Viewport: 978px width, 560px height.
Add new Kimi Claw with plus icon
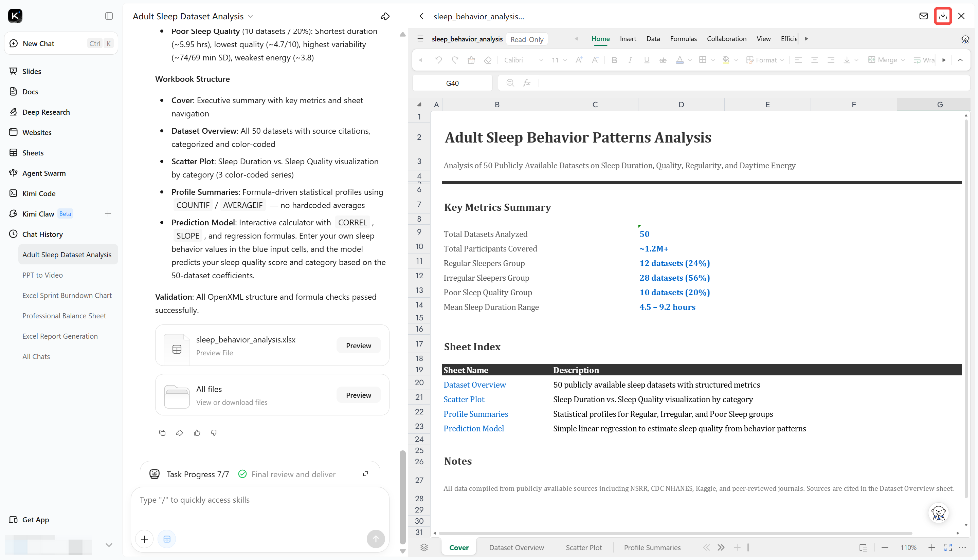108,213
